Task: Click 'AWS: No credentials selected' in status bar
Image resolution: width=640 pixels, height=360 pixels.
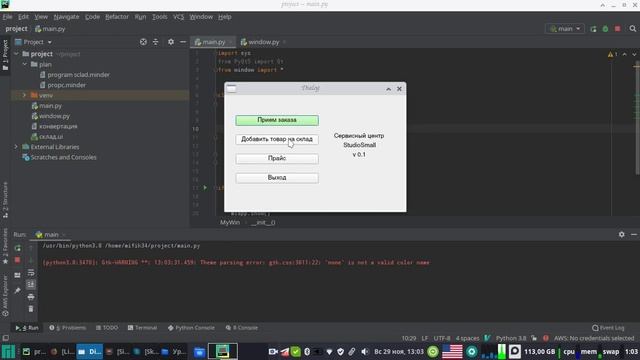Action: [594, 338]
